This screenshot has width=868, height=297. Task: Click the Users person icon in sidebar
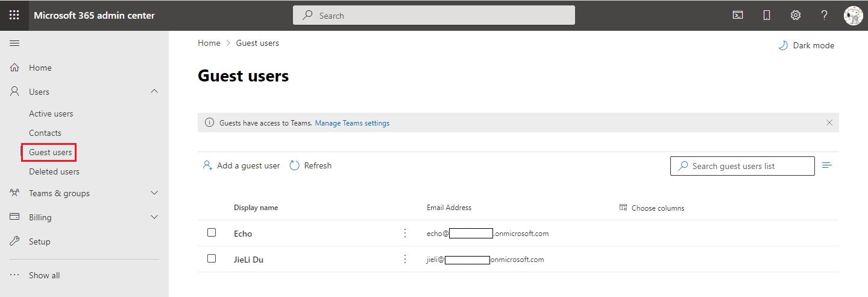(15, 92)
